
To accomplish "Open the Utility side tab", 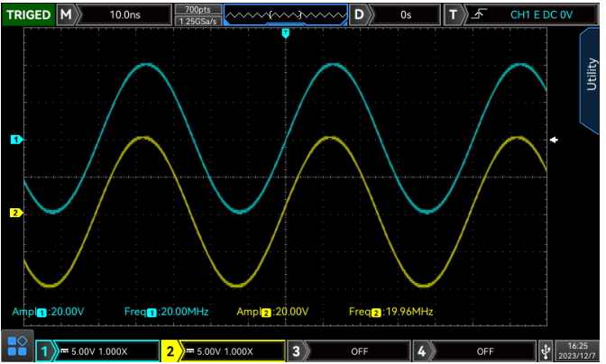I will pos(592,72).
